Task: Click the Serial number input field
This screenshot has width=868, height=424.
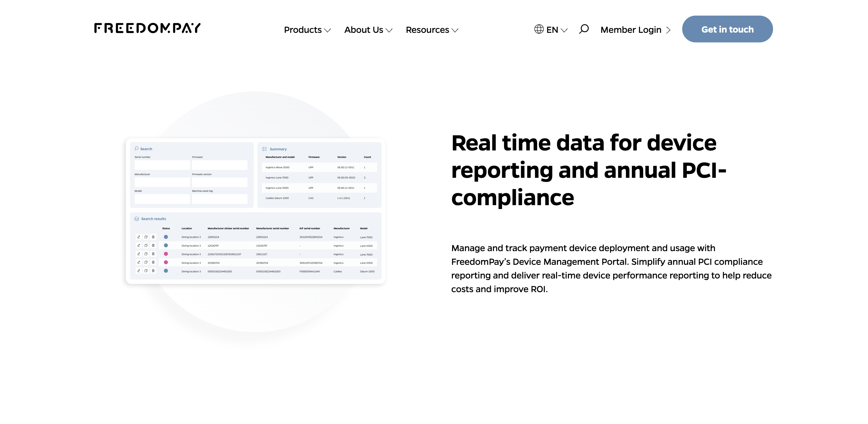Action: [162, 165]
